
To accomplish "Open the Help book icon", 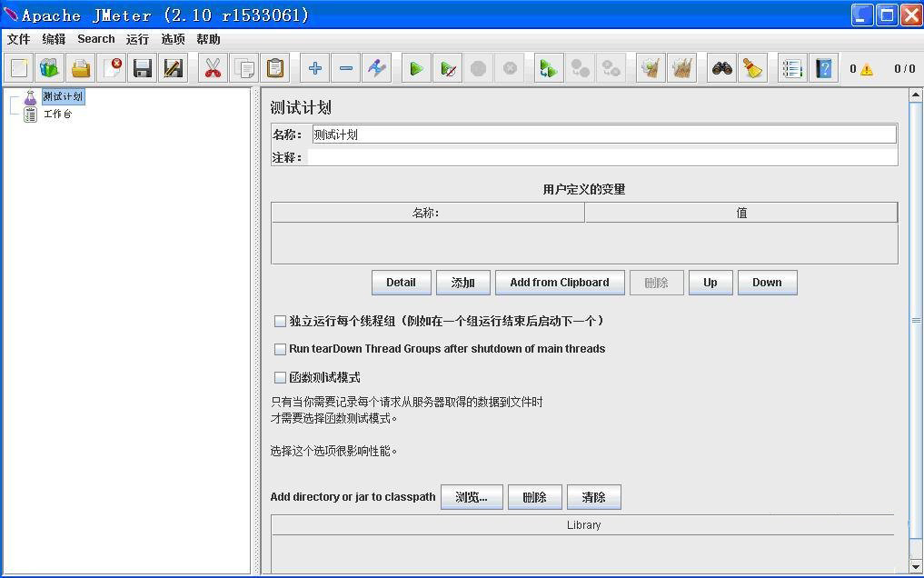I will 823,69.
